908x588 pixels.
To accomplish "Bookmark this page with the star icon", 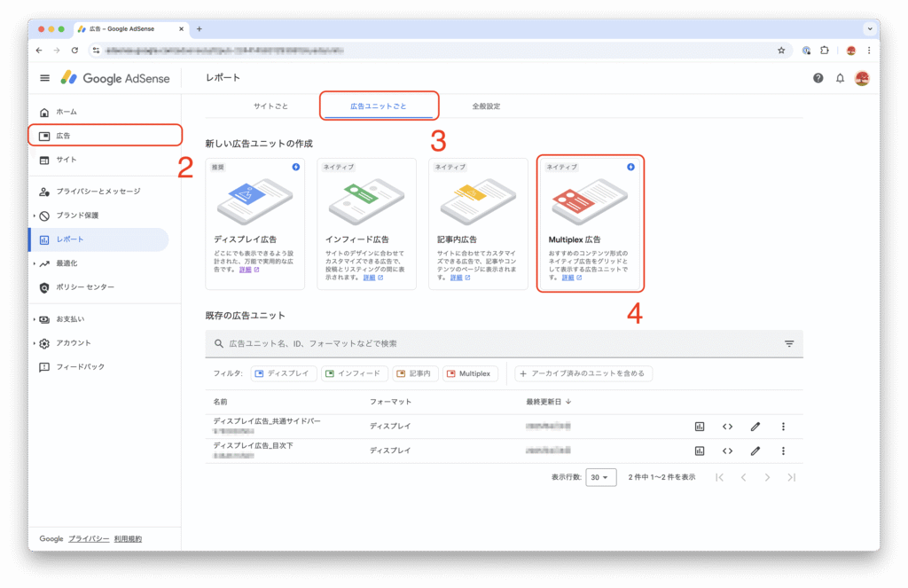I will 781,51.
